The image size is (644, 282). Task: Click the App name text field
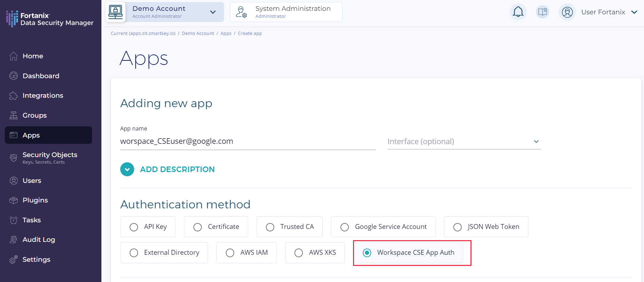[x=247, y=141]
